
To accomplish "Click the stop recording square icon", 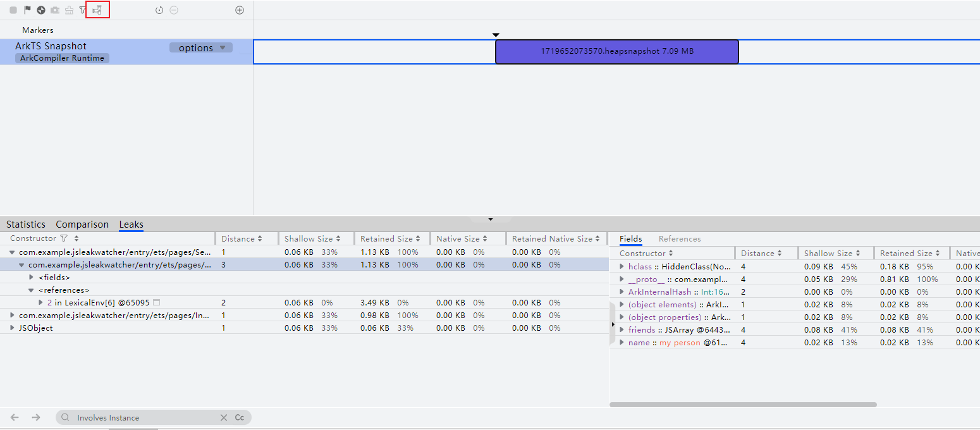I will click(x=13, y=10).
